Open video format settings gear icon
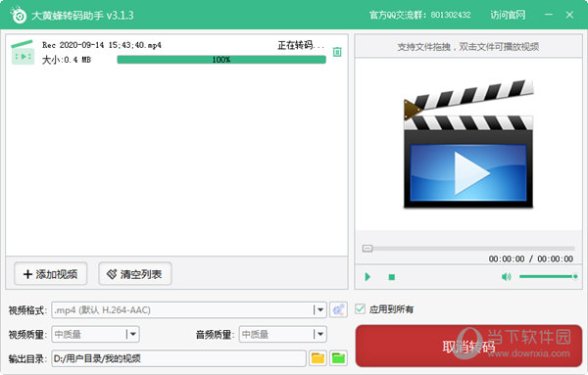This screenshot has width=588, height=375. coord(338,309)
